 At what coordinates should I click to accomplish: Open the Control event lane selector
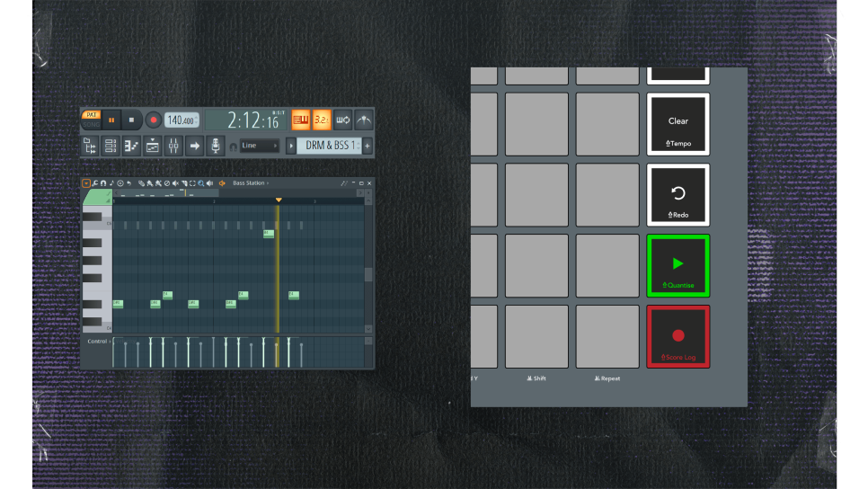[99, 342]
